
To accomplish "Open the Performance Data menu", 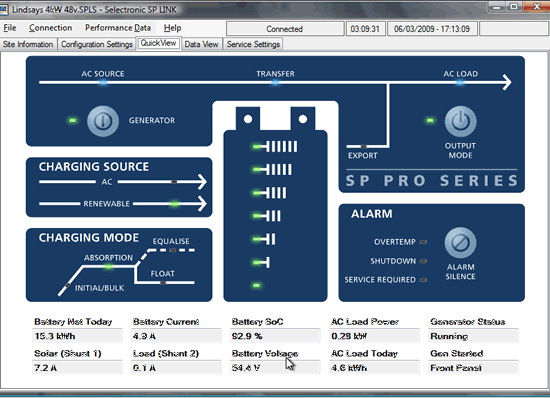I will coord(118,28).
